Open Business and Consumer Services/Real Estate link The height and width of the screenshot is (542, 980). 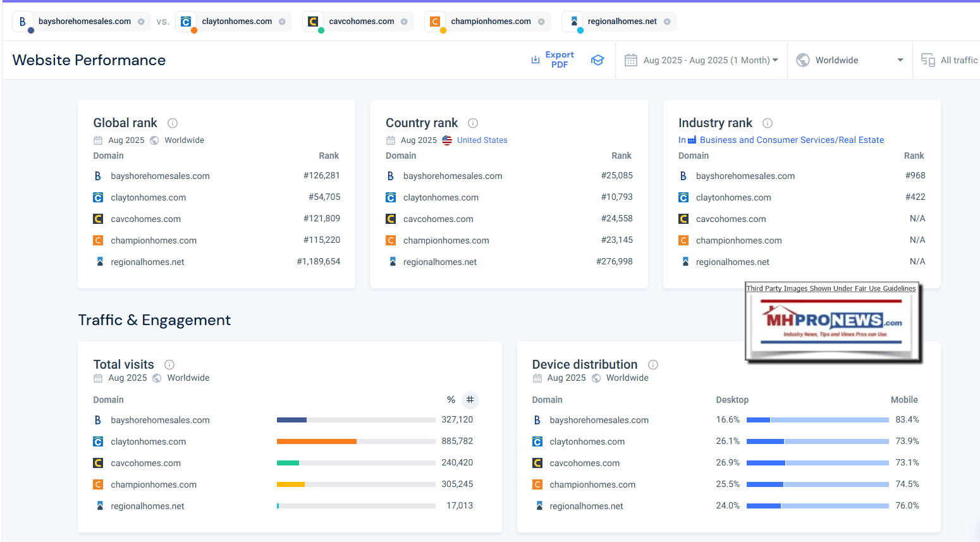coord(791,140)
